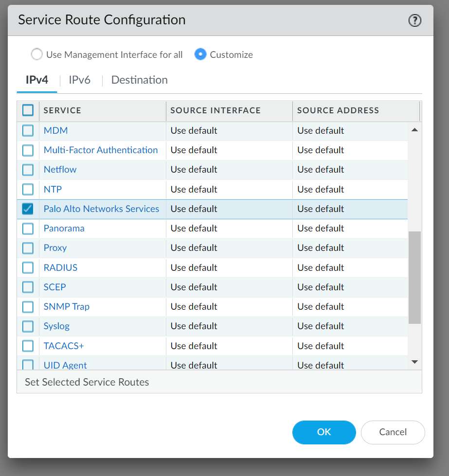449x476 pixels.
Task: Enable the Syslog row checkbox
Action: (x=28, y=326)
